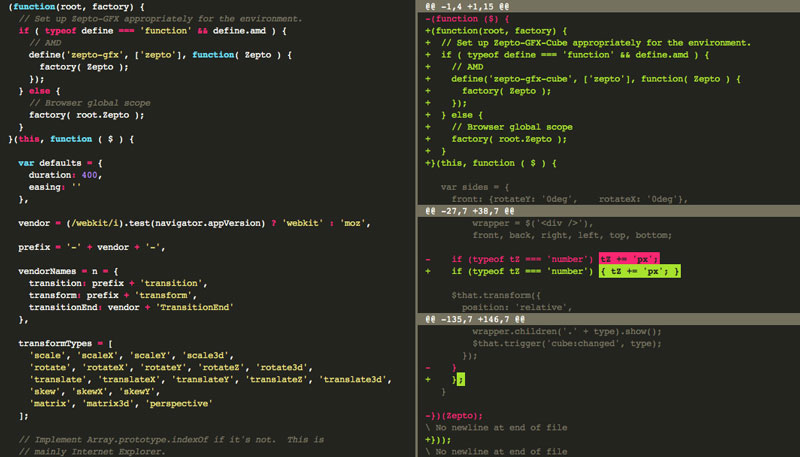
Task: Click the removed line '-})(Zepto);'
Action: (x=454, y=416)
